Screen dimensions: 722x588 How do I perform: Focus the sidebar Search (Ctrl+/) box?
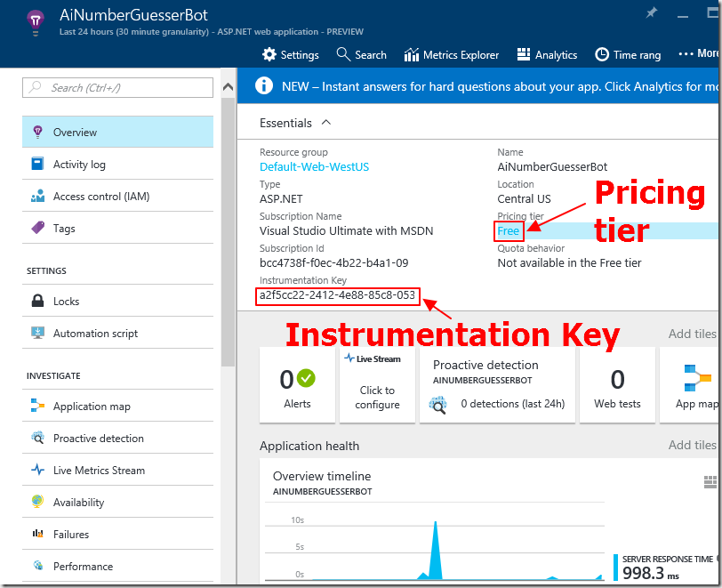tap(117, 87)
